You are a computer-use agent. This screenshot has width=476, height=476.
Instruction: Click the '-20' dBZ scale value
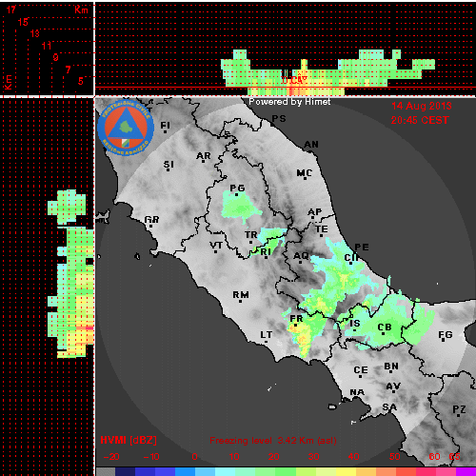click(111, 457)
